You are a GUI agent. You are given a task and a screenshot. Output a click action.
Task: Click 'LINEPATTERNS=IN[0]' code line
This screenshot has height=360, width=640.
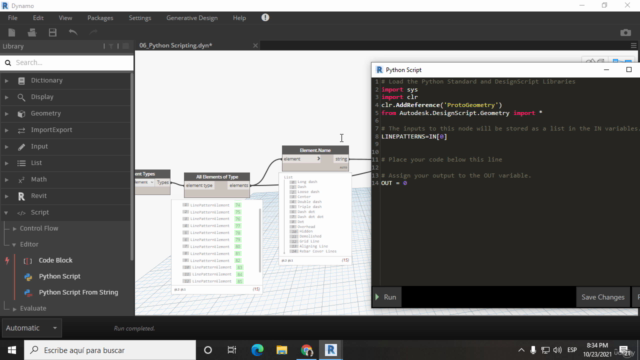[414, 137]
